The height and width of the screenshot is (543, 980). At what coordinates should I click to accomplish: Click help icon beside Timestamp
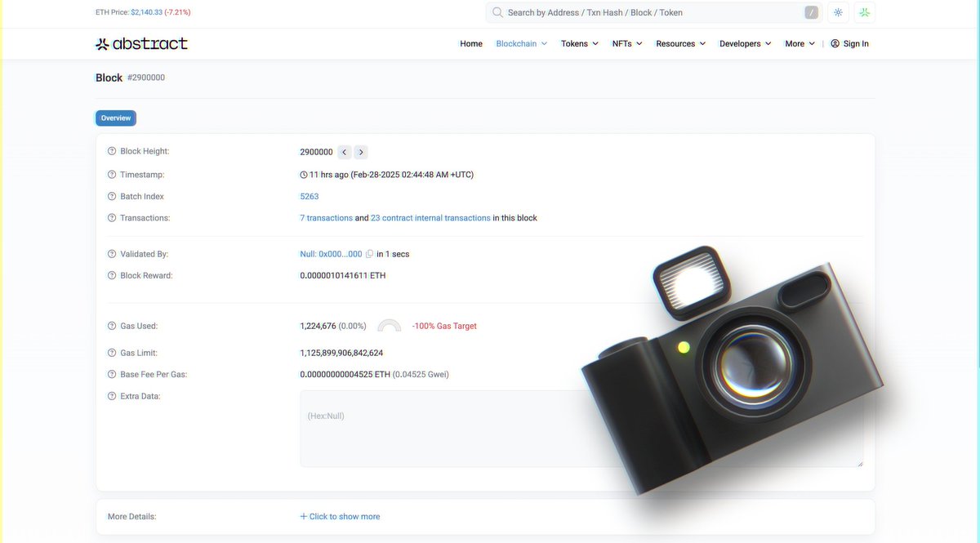click(112, 175)
